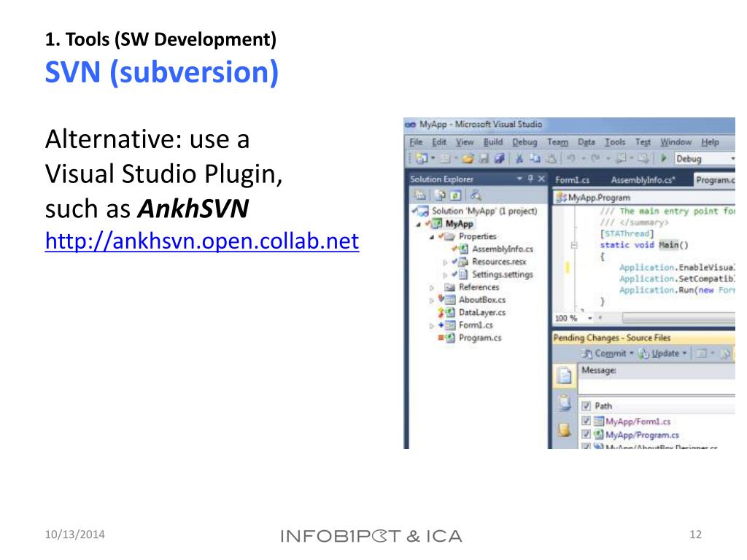Click the New Project toolbar icon
The width and height of the screenshot is (747, 560).
point(422,158)
